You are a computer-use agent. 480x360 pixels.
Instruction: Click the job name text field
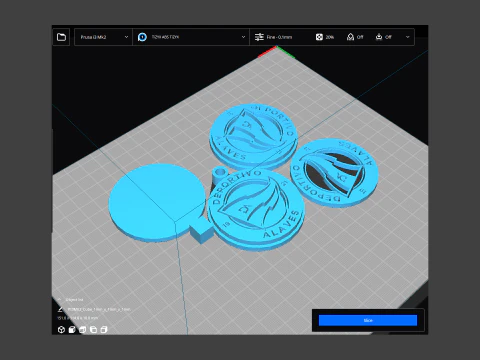[99, 309]
